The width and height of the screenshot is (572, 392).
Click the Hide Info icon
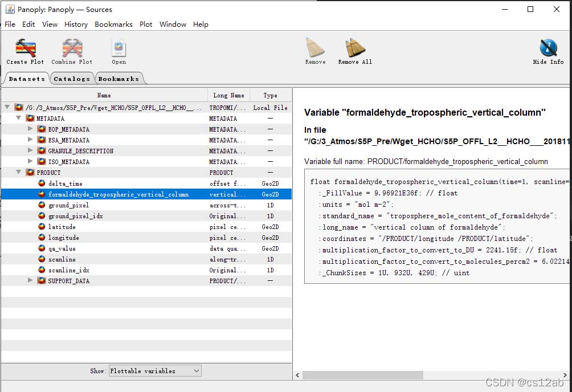point(548,48)
